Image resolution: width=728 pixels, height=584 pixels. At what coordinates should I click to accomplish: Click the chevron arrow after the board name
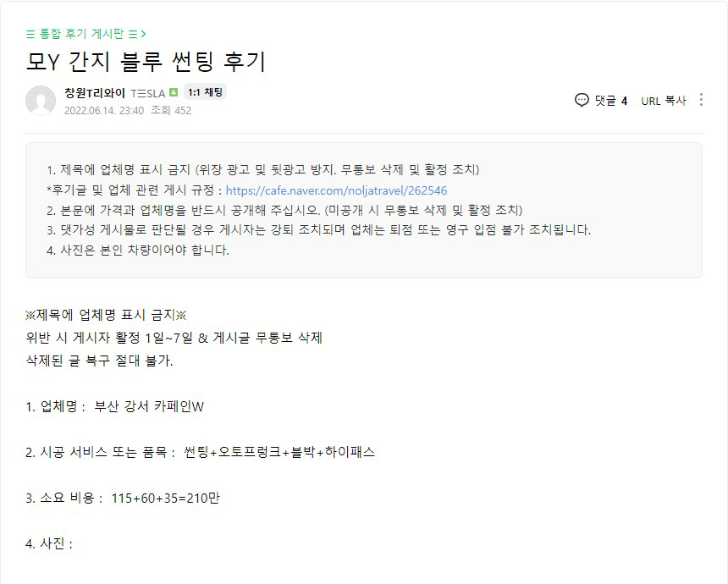tap(144, 34)
